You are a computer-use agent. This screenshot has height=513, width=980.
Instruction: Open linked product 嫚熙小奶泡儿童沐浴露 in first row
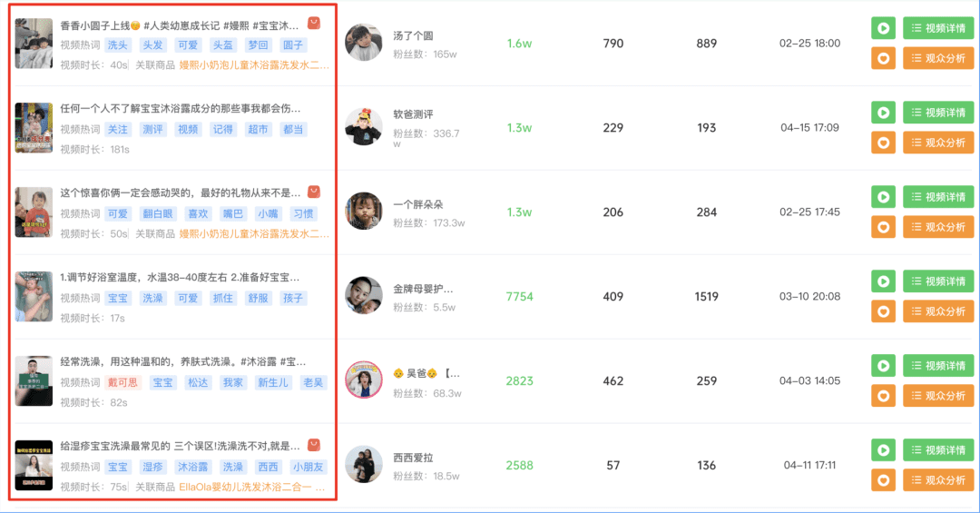coord(254,65)
